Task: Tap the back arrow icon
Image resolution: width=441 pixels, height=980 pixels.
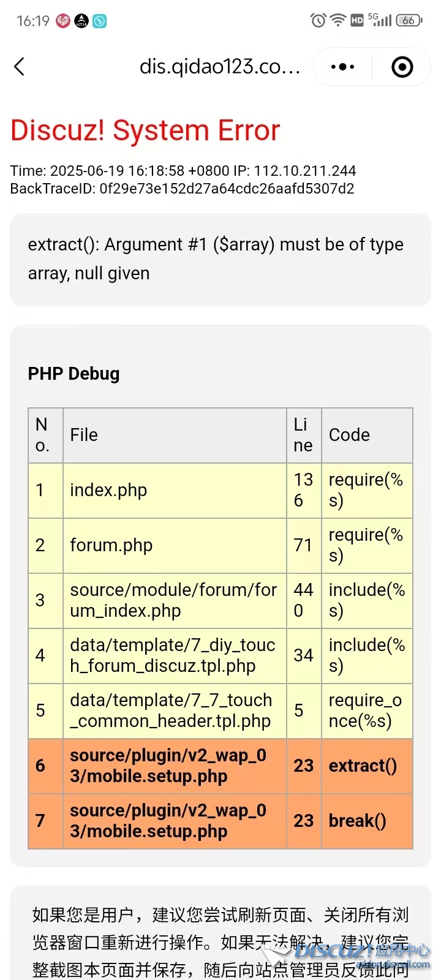Action: tap(20, 67)
